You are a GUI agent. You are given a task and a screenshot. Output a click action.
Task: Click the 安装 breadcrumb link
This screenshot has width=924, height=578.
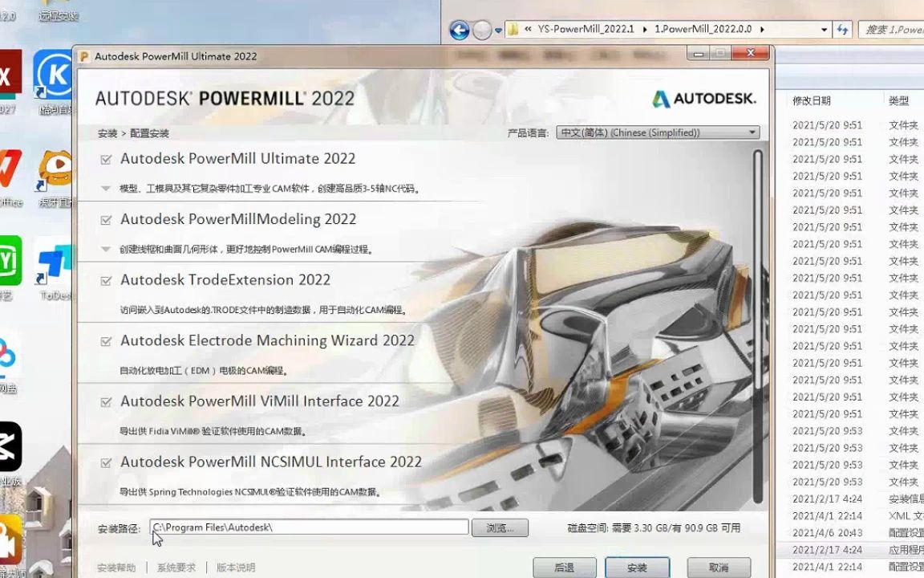tap(107, 133)
